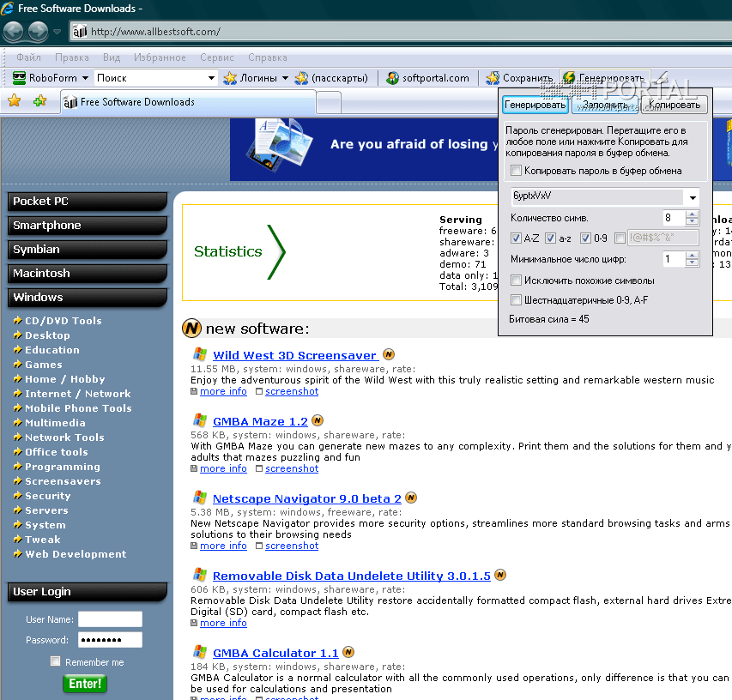
Task: Open the generated password combo box arrow
Action: [693, 197]
